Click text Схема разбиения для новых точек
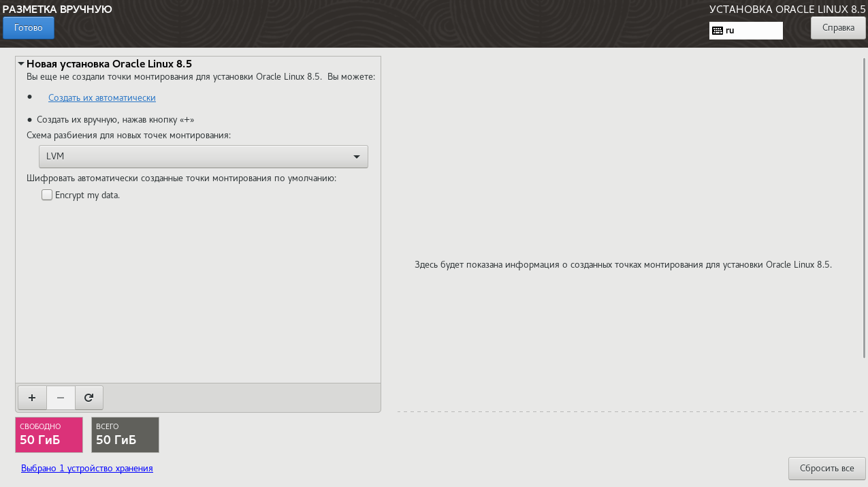The width and height of the screenshot is (868, 487). point(129,136)
